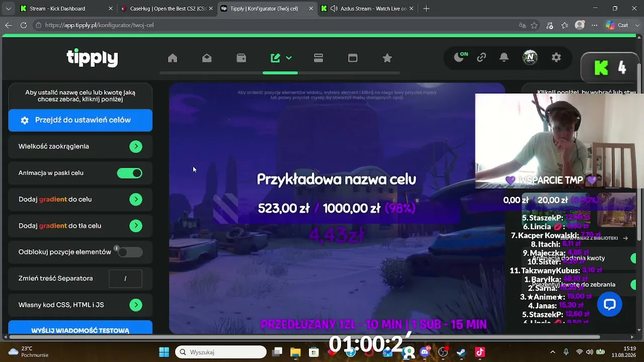
Task: Open the Windows Start menu
Action: 164,352
